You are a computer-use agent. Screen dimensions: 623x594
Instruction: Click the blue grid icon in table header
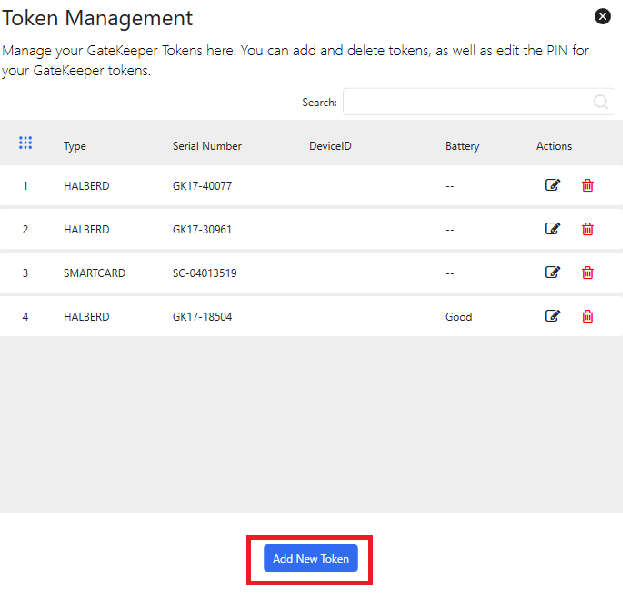tap(26, 143)
